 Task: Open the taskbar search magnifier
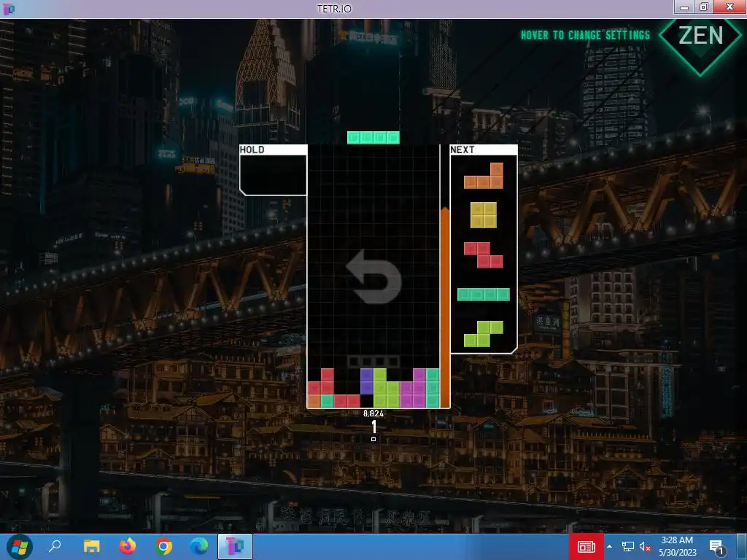tap(55, 547)
